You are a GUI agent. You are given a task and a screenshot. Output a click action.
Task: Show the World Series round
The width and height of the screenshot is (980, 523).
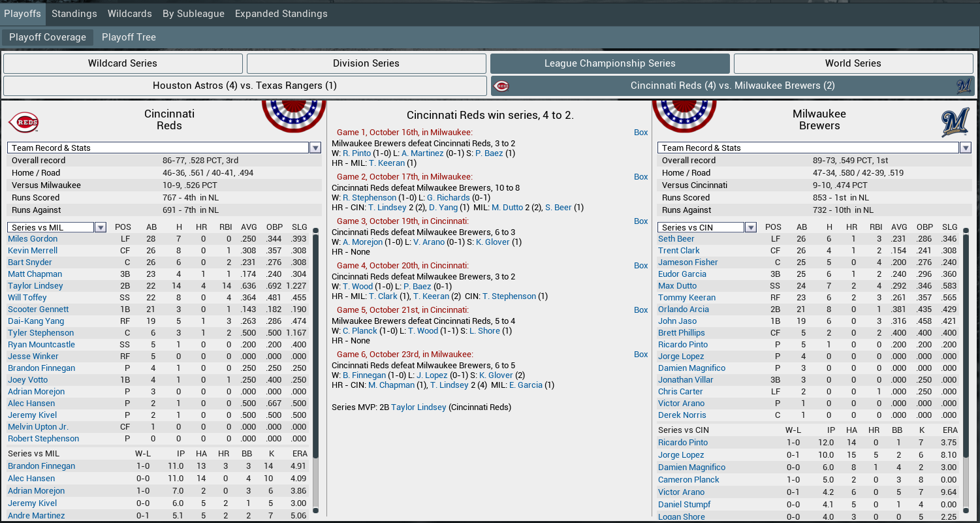click(x=853, y=63)
